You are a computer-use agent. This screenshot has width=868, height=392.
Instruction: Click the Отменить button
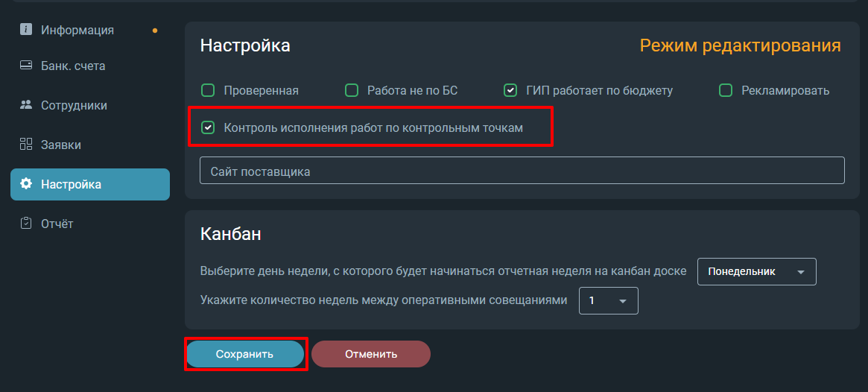tap(371, 354)
